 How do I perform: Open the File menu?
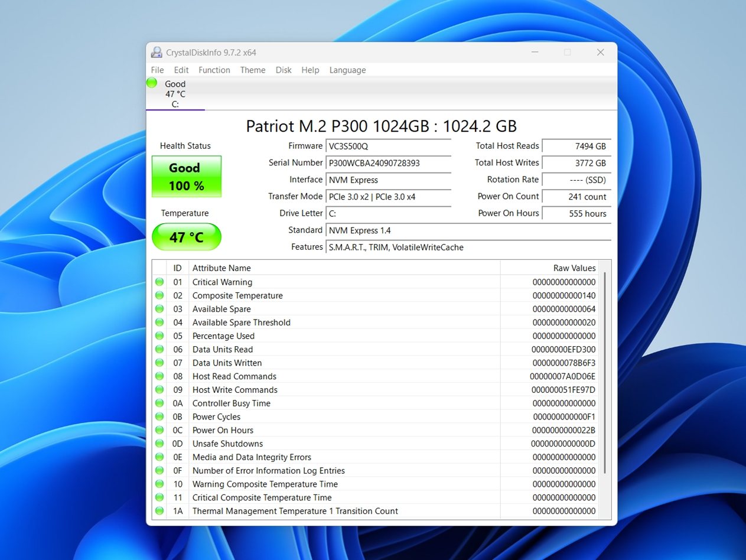point(157,70)
